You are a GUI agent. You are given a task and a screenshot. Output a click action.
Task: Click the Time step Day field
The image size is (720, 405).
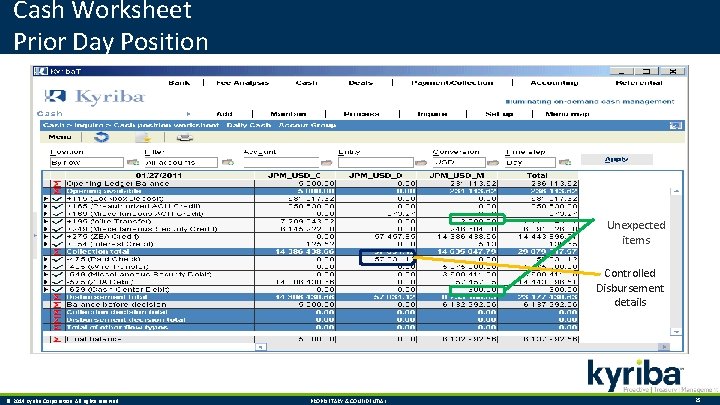click(530, 163)
